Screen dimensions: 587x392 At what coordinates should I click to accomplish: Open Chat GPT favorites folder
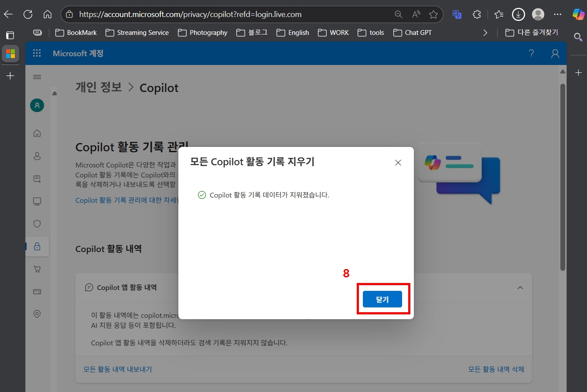point(413,33)
